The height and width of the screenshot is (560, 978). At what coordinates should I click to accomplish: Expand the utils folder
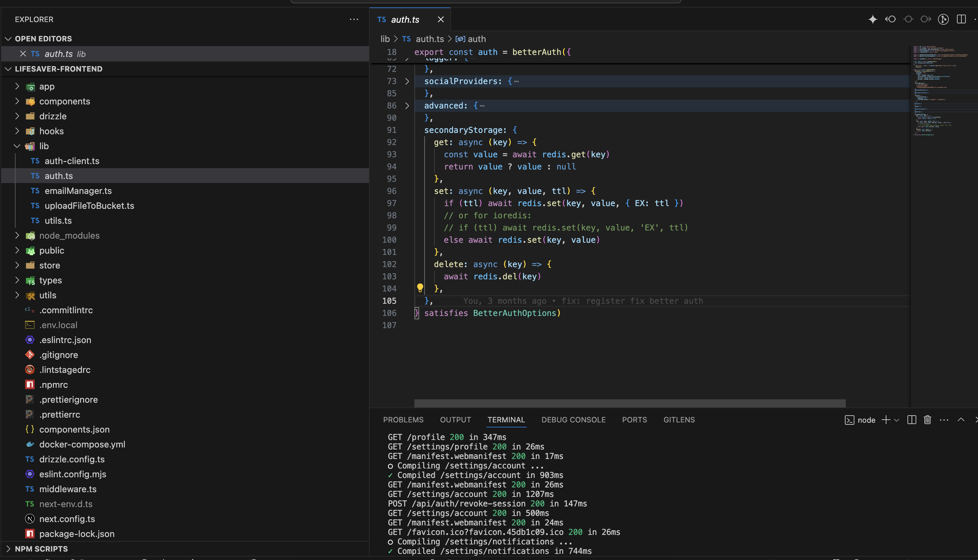pyautogui.click(x=185, y=295)
